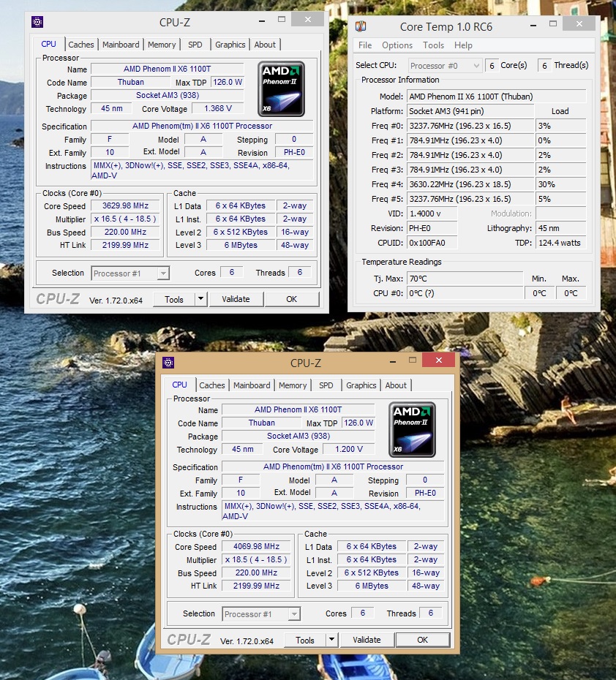This screenshot has height=680, width=616.
Task: Click the CPU-Z app icon in top window title bar
Action: coord(37,22)
